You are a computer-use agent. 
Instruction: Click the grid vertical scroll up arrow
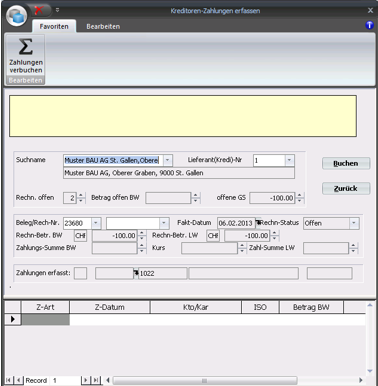370,305
